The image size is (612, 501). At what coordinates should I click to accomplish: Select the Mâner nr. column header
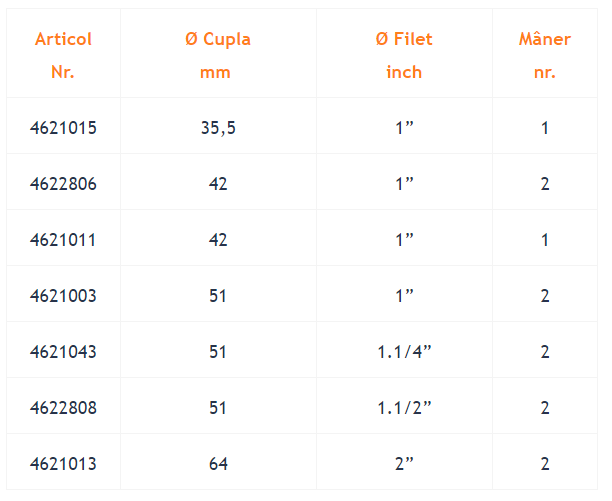544,55
